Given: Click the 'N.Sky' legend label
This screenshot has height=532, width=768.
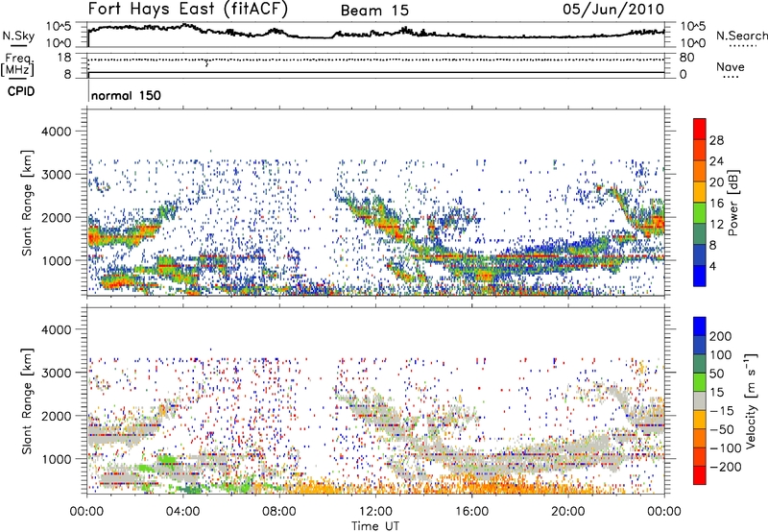Looking at the screenshot, I should coord(18,36).
